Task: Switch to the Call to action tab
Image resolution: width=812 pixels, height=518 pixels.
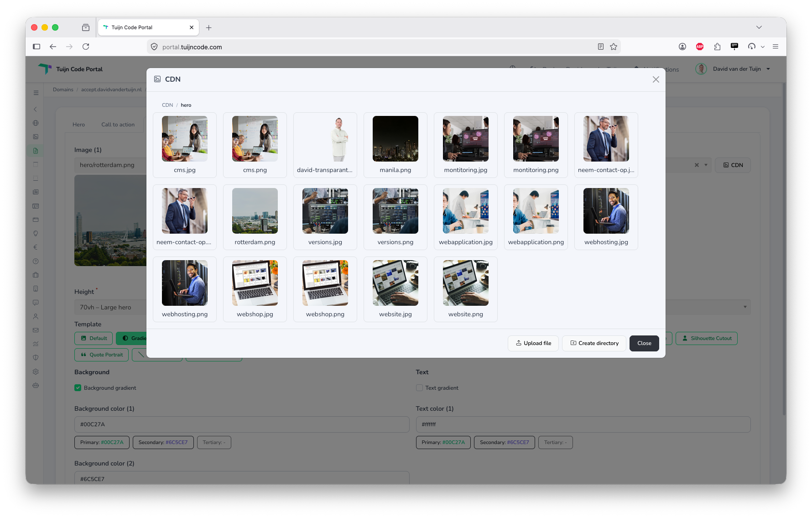Action: click(x=118, y=125)
